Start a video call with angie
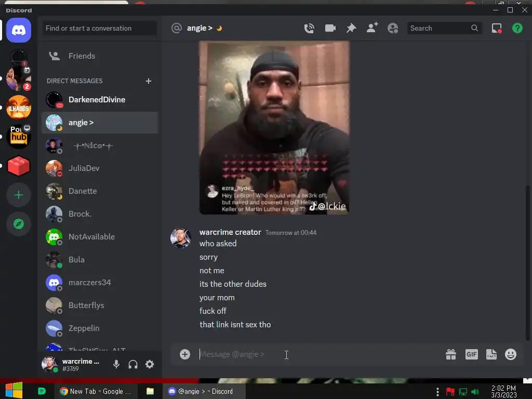This screenshot has height=399, width=532. [330, 28]
